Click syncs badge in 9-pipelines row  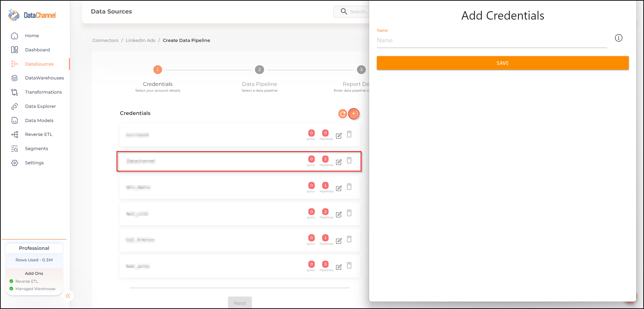tap(311, 133)
